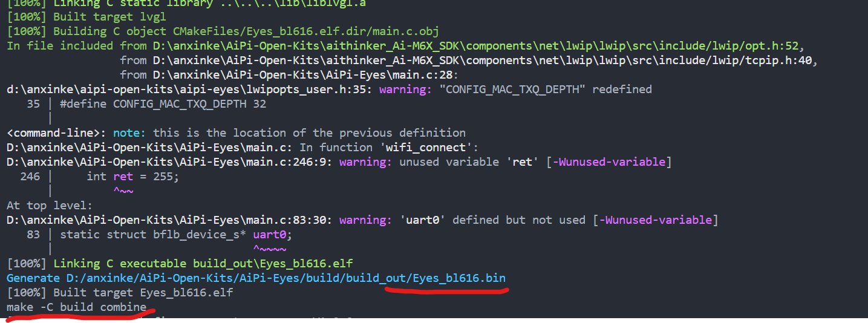
Task: Click the 'At top level:' line
Action: coord(50,206)
